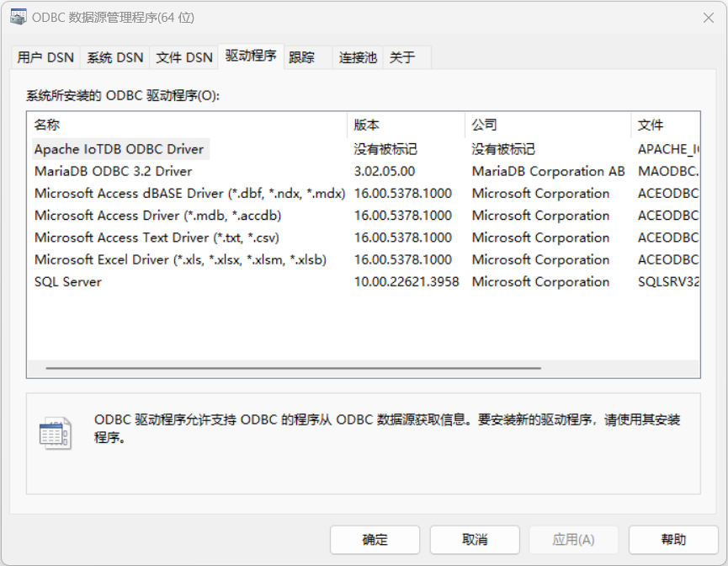Select the SQL Server driver row

(x=68, y=281)
